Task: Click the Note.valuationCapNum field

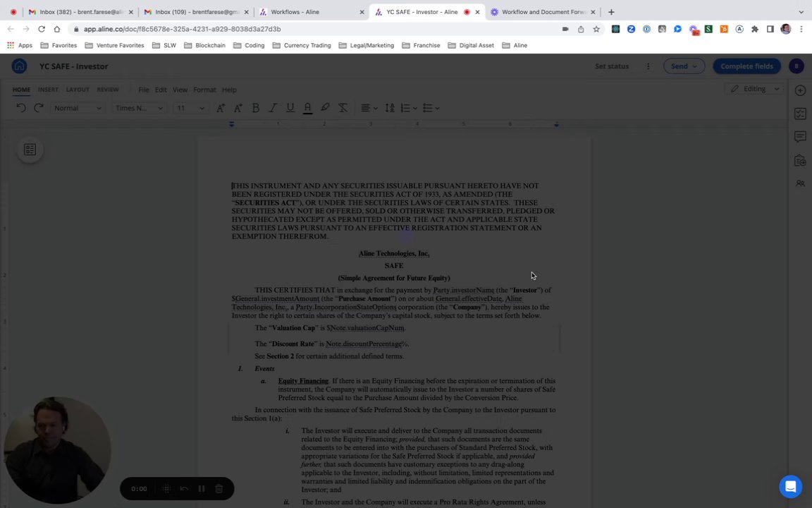Action: [x=367, y=328]
